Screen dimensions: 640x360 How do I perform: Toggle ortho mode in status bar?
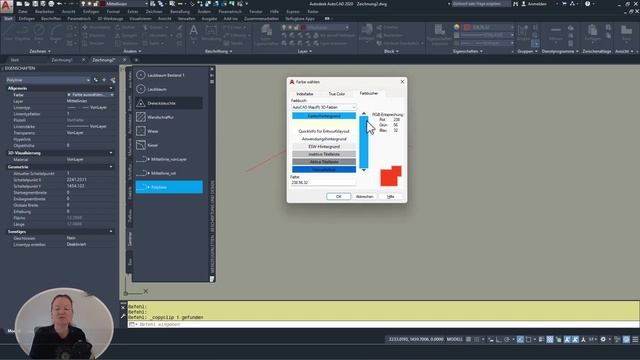coord(498,339)
